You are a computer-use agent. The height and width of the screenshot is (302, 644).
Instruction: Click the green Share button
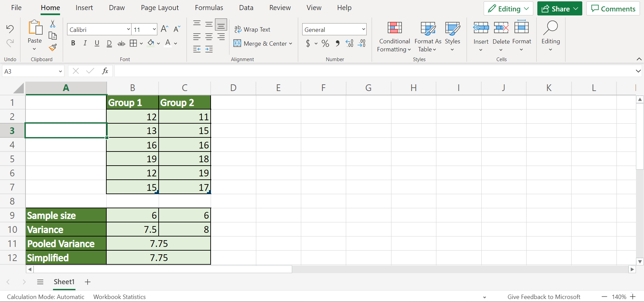click(x=559, y=9)
